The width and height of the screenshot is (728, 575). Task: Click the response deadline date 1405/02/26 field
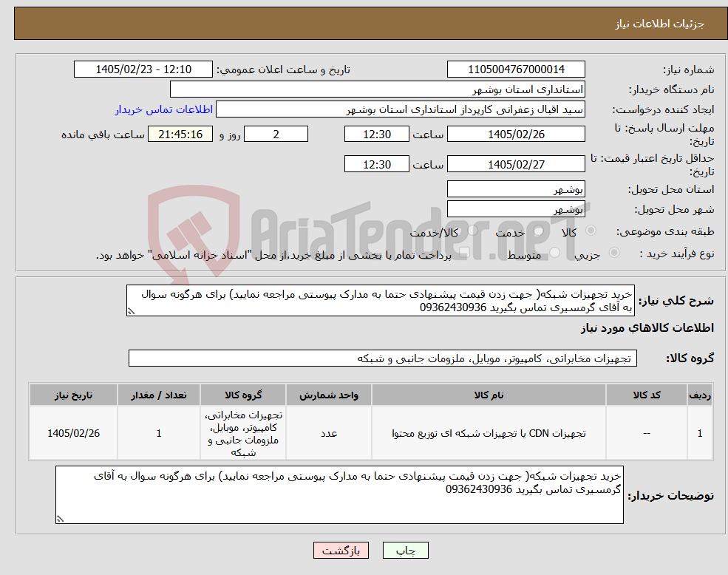pos(516,135)
